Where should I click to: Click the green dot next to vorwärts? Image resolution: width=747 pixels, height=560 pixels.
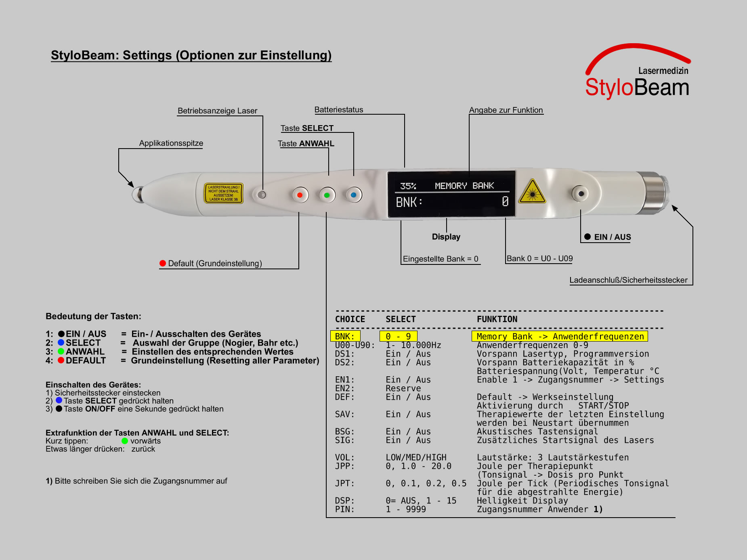(125, 441)
